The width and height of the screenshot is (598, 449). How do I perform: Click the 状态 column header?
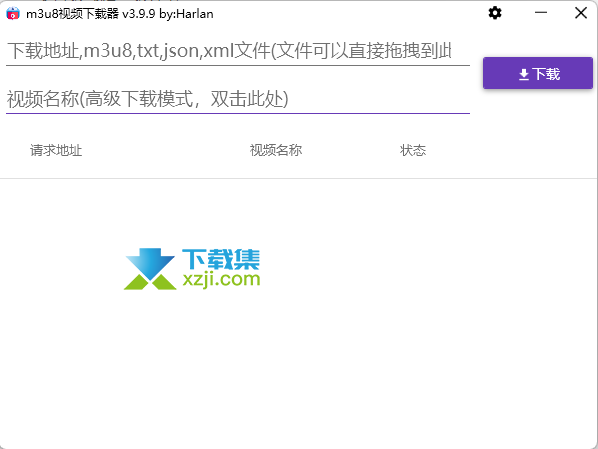point(413,150)
